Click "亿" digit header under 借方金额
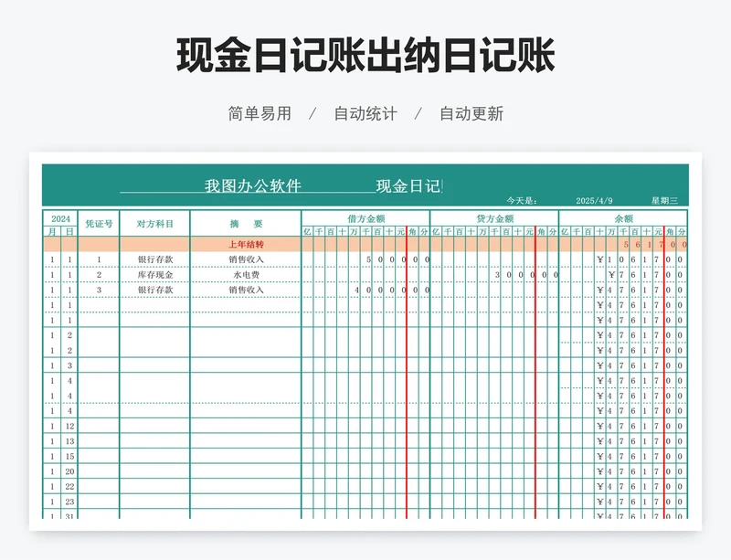 pos(307,231)
